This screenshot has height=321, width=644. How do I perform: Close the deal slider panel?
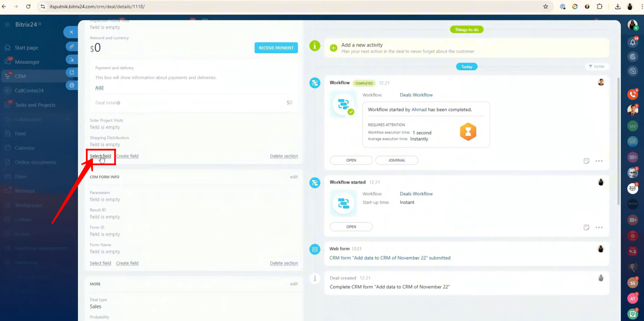point(71,32)
